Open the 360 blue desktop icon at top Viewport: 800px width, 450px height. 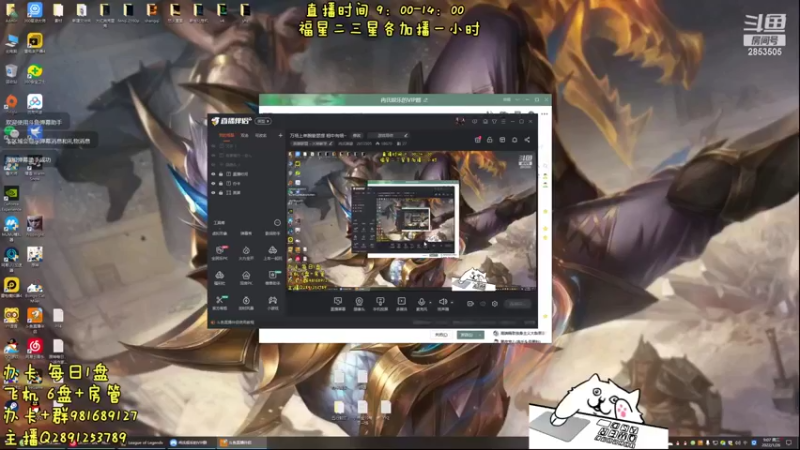click(x=35, y=9)
